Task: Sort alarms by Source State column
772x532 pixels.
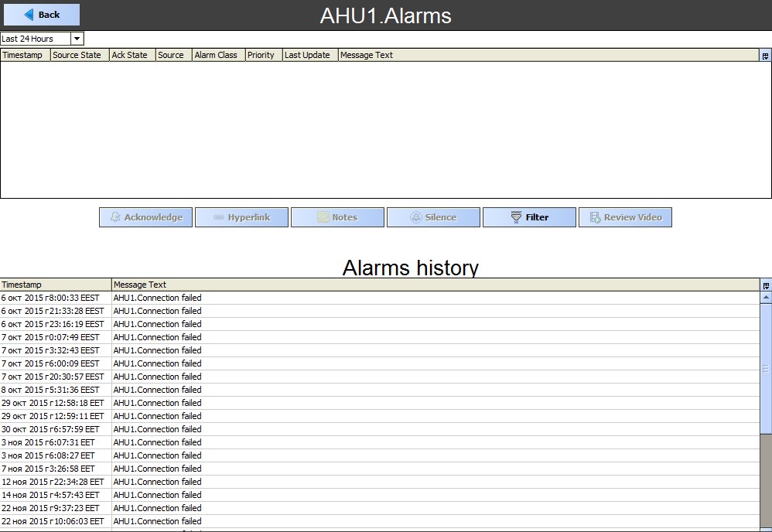Action: 80,55
